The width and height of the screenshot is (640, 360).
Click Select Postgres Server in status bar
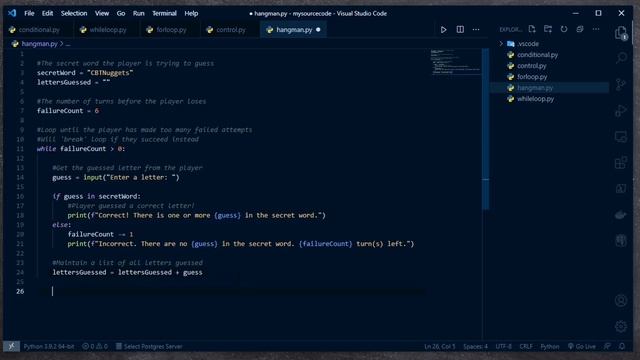[x=149, y=347]
